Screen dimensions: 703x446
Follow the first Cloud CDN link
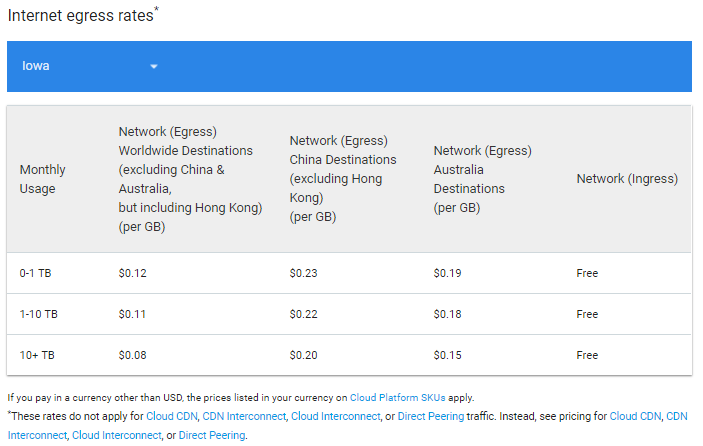(x=172, y=416)
